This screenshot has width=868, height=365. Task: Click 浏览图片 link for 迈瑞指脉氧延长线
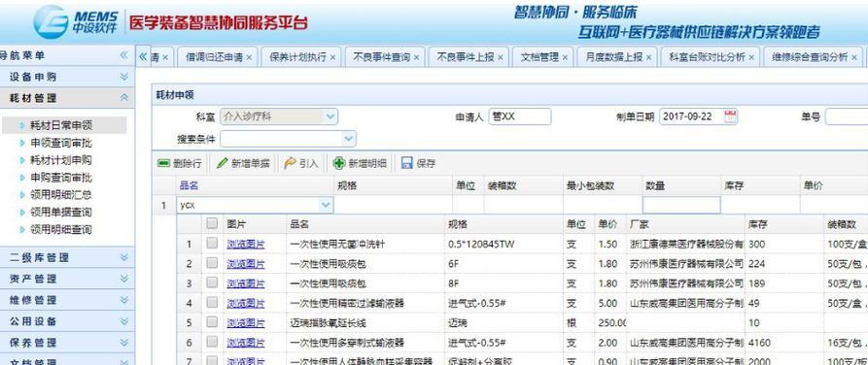pos(246,323)
